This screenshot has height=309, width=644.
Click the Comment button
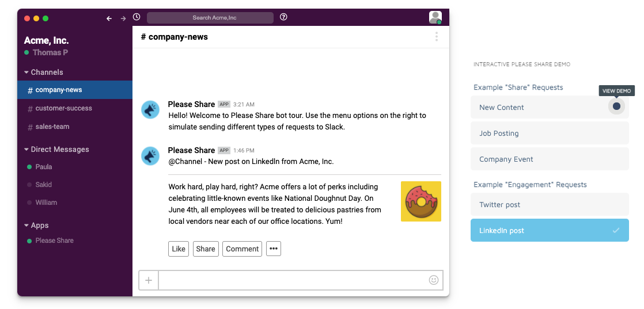[243, 249]
